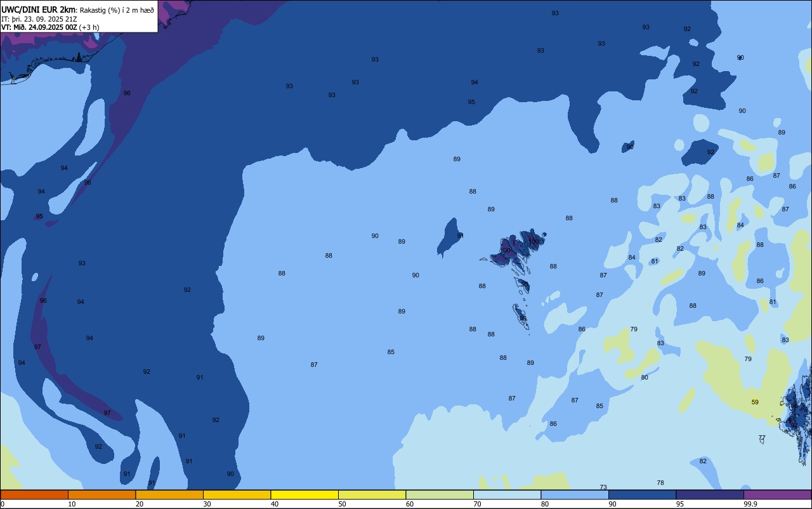Click the 'Rakastig (%) í 2 m hæð' label

pos(117,10)
